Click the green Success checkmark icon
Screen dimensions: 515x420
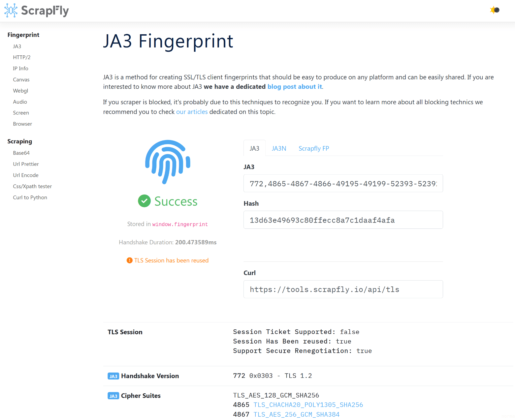(x=144, y=201)
